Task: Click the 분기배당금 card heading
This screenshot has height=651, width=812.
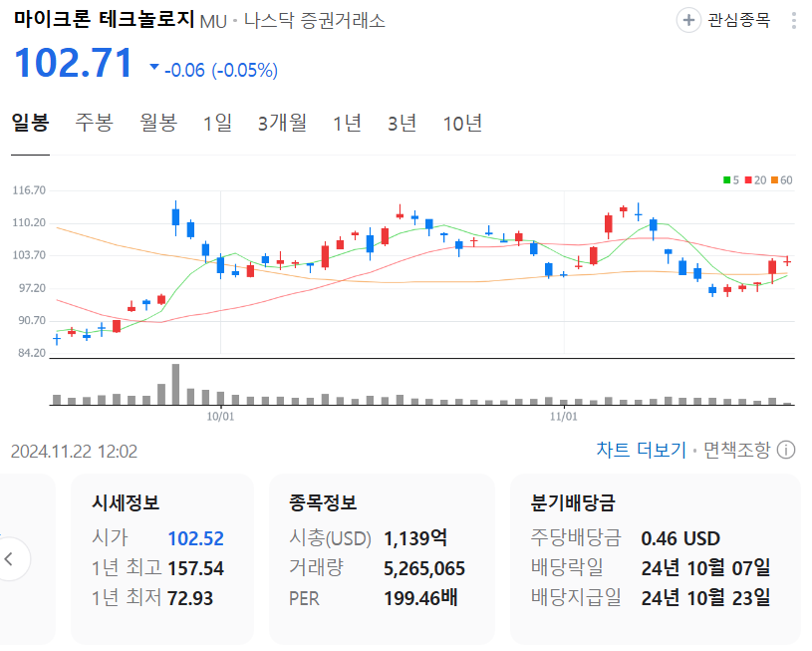Action: pos(573,502)
